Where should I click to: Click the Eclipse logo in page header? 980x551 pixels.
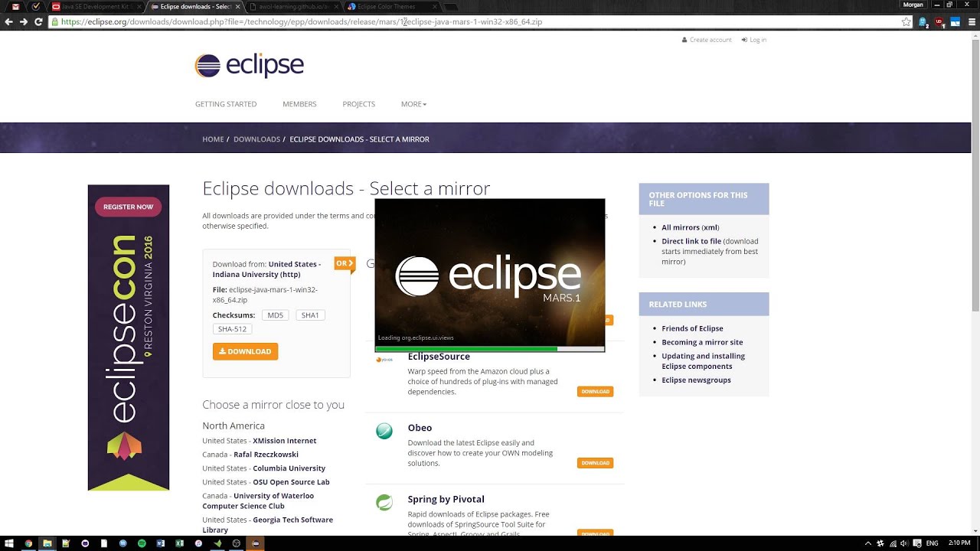coord(250,65)
